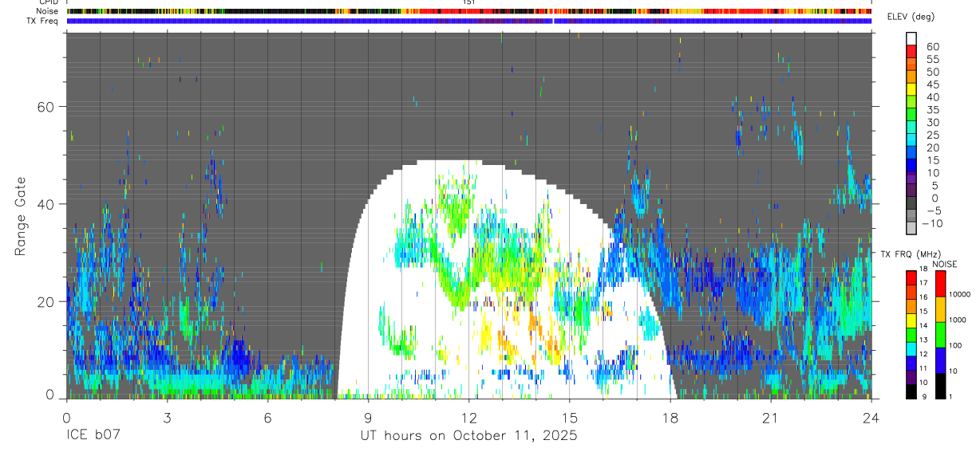Click the 24 tick label on time axis
This screenshot has height=452, width=980.
pos(871,418)
